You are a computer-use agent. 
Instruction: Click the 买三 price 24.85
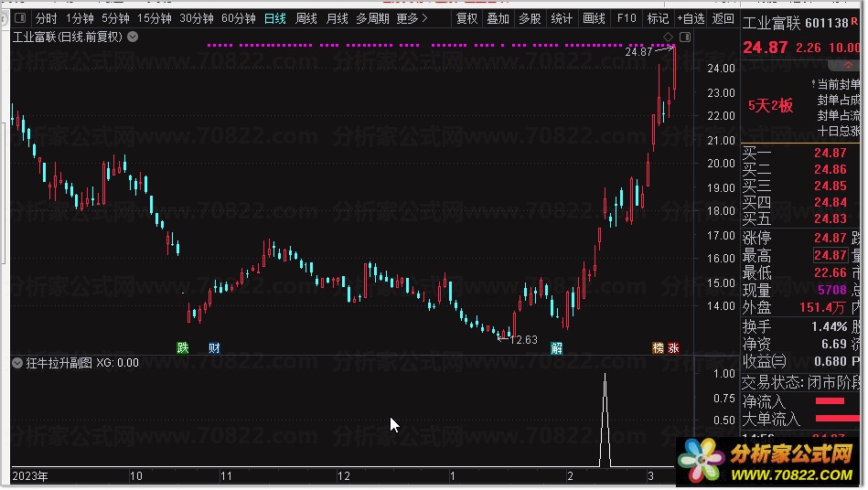(830, 186)
